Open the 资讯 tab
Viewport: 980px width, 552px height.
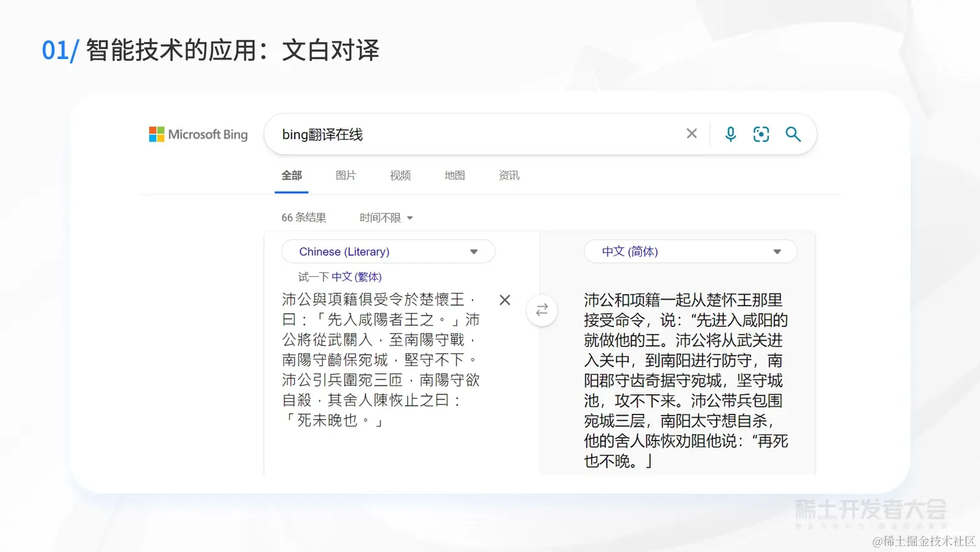[509, 176]
